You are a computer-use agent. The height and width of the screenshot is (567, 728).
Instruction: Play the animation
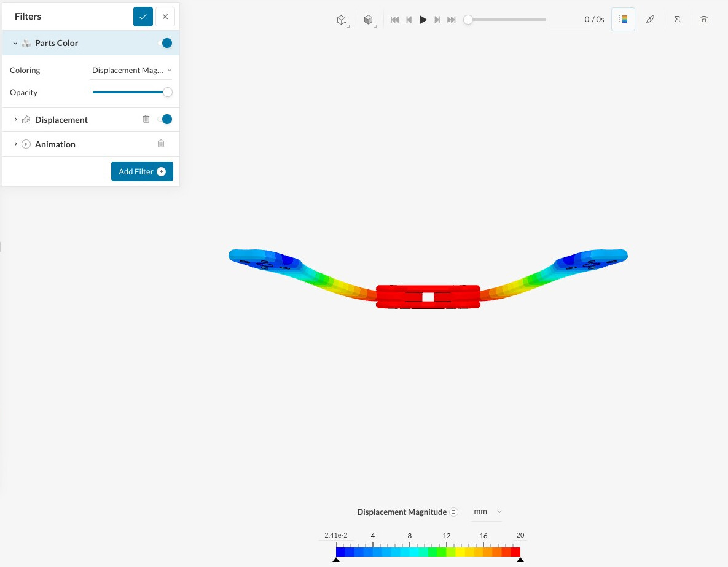pyautogui.click(x=423, y=20)
